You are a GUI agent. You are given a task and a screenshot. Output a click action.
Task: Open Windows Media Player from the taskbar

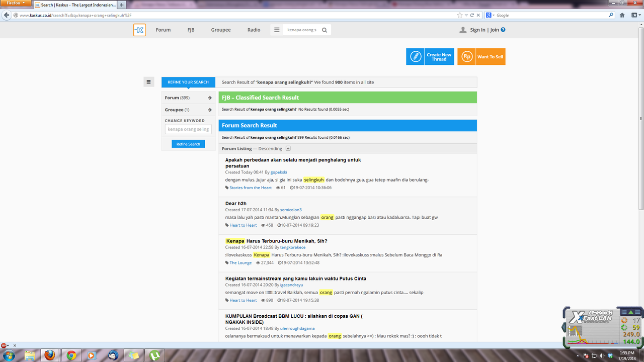(92, 355)
